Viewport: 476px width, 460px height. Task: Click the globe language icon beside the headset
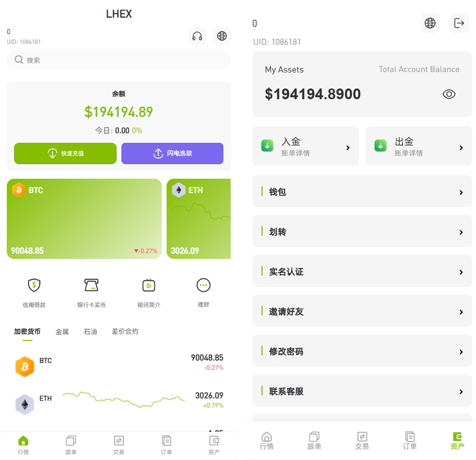pyautogui.click(x=222, y=36)
